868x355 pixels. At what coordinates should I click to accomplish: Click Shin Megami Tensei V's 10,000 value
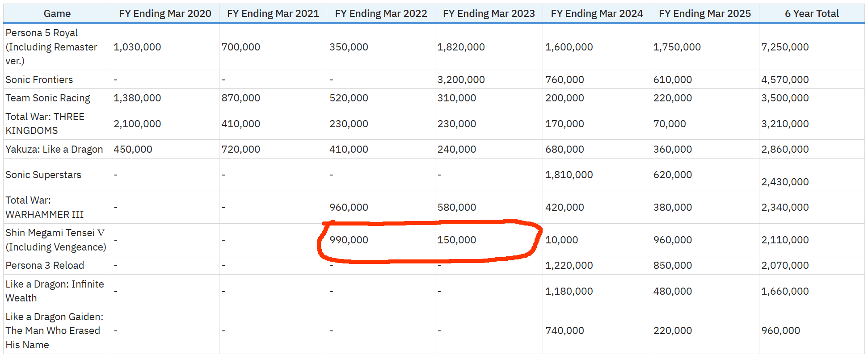[561, 240]
